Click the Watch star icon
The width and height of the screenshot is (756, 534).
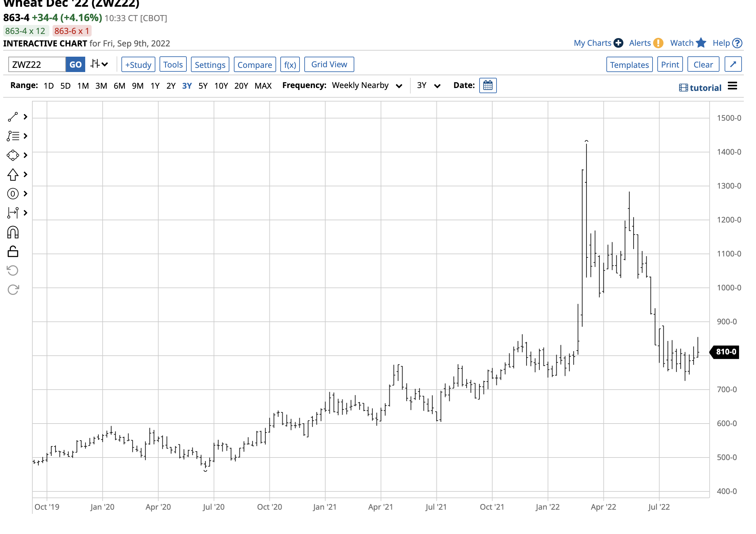pyautogui.click(x=701, y=43)
